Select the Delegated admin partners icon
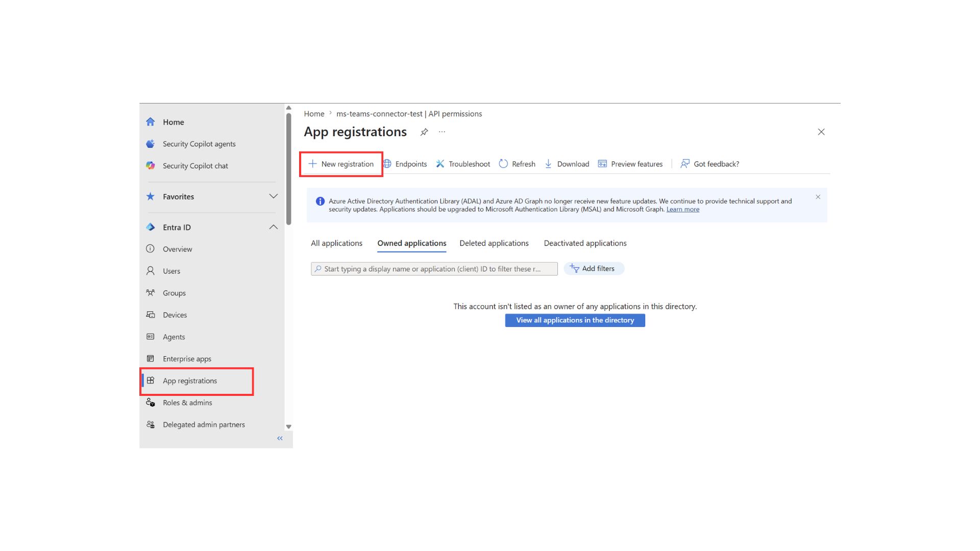This screenshot has height=551, width=980. click(150, 424)
